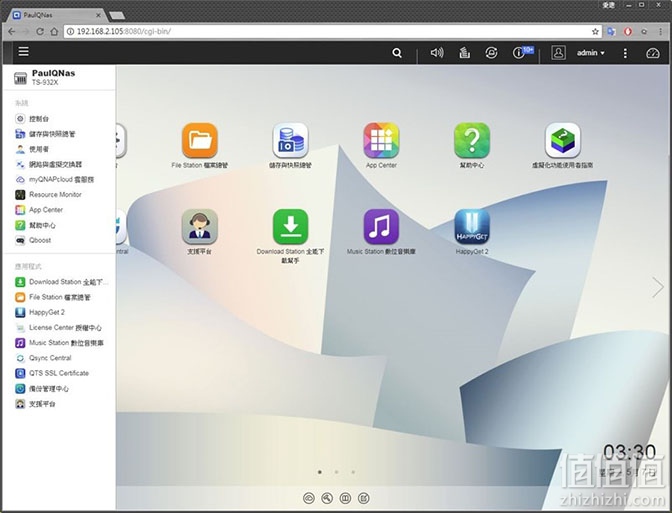Click first bottom dock round icon
The height and width of the screenshot is (513, 672).
click(309, 498)
